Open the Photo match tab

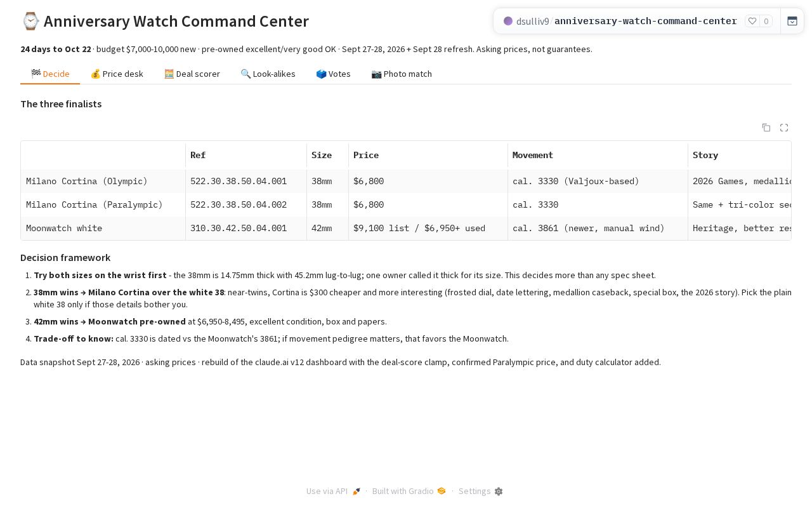point(402,74)
